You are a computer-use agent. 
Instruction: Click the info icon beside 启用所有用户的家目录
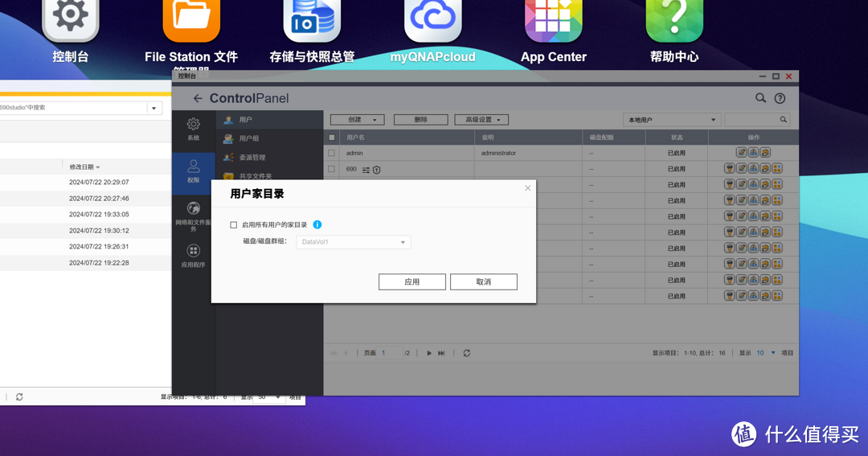[x=317, y=225]
